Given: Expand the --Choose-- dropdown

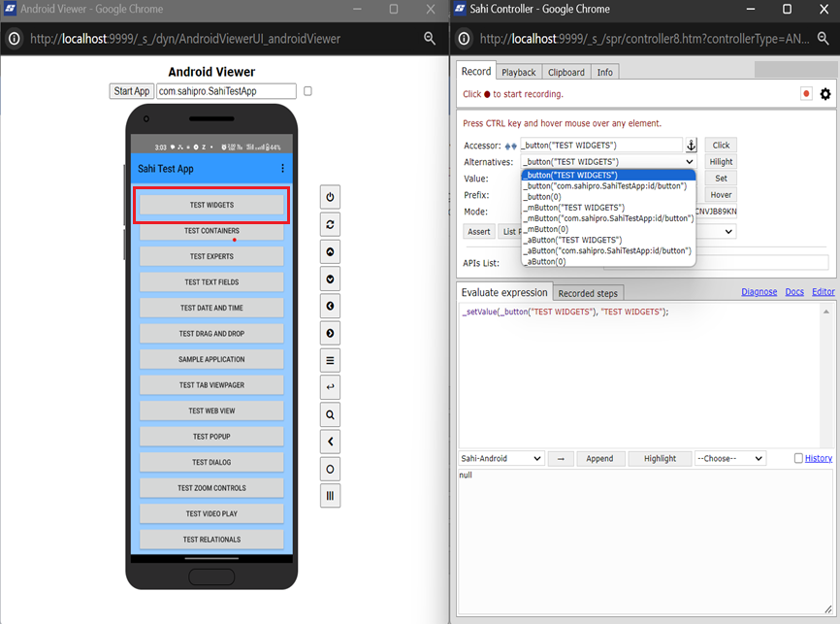Looking at the screenshot, I should (729, 458).
